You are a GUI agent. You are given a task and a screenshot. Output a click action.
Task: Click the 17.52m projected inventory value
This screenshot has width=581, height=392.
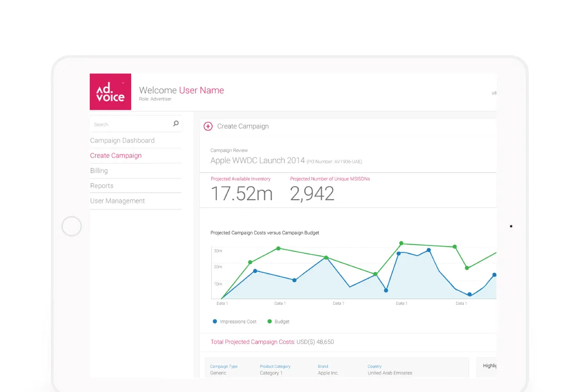click(242, 193)
